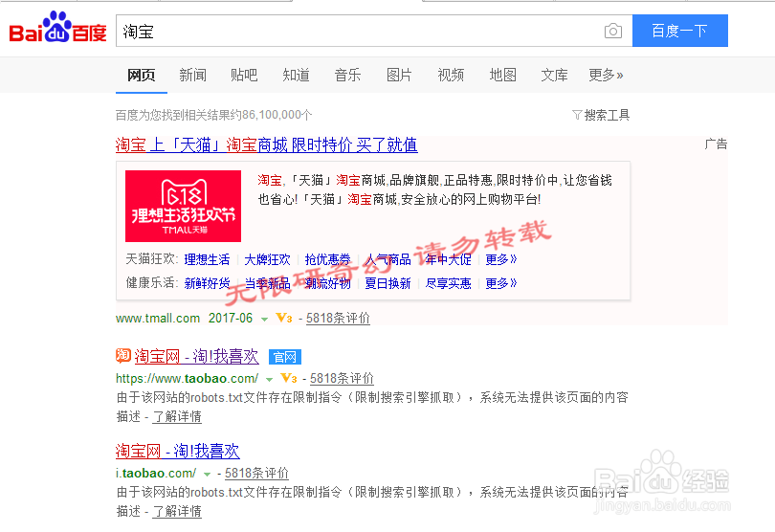This screenshot has width=775, height=532.
Task: Open the i.taobao.com 淘宝网 result title
Action: [178, 451]
